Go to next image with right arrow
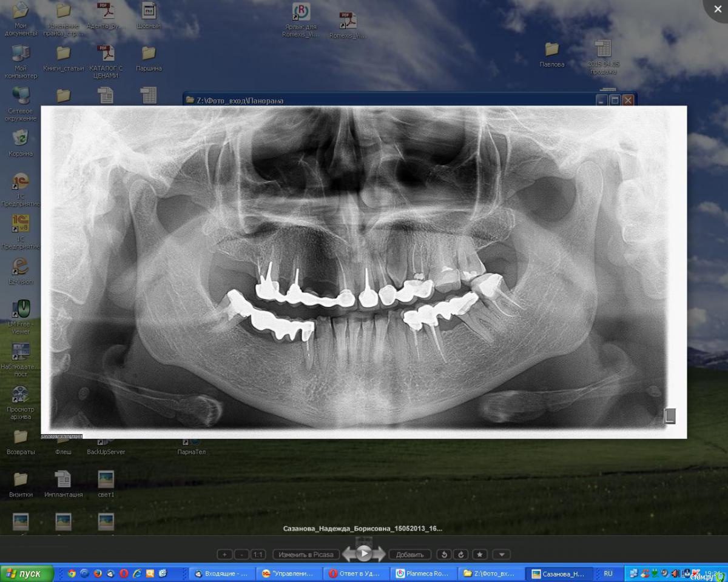 coord(379,554)
